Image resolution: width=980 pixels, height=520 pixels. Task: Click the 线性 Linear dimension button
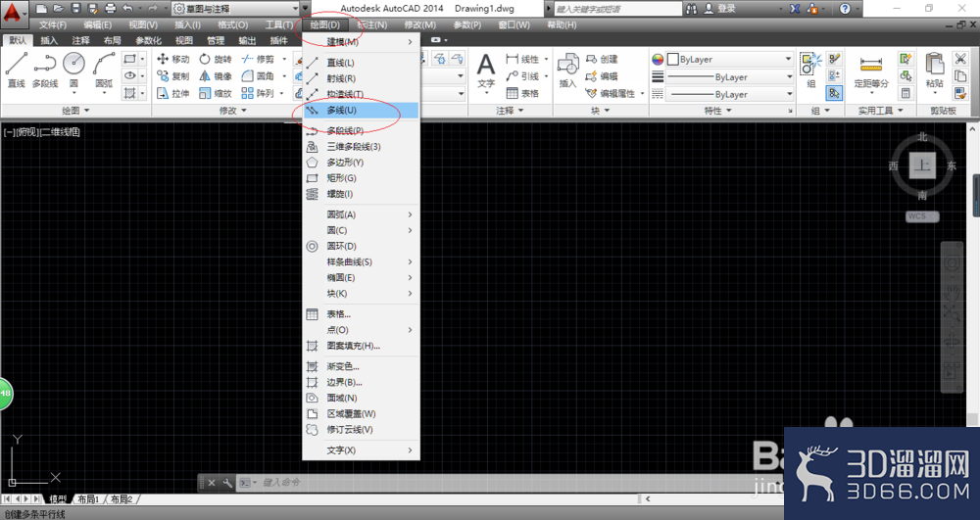522,60
